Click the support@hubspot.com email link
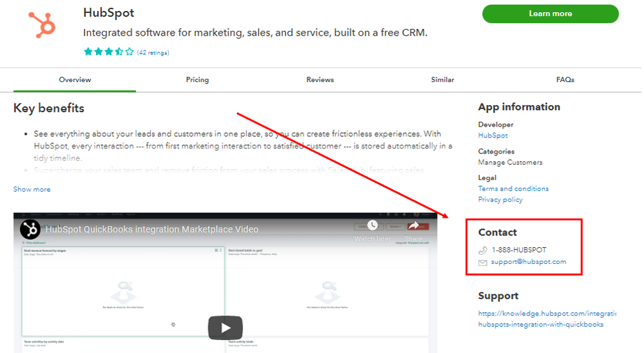Screen dimensions: 644x353 click(x=528, y=262)
